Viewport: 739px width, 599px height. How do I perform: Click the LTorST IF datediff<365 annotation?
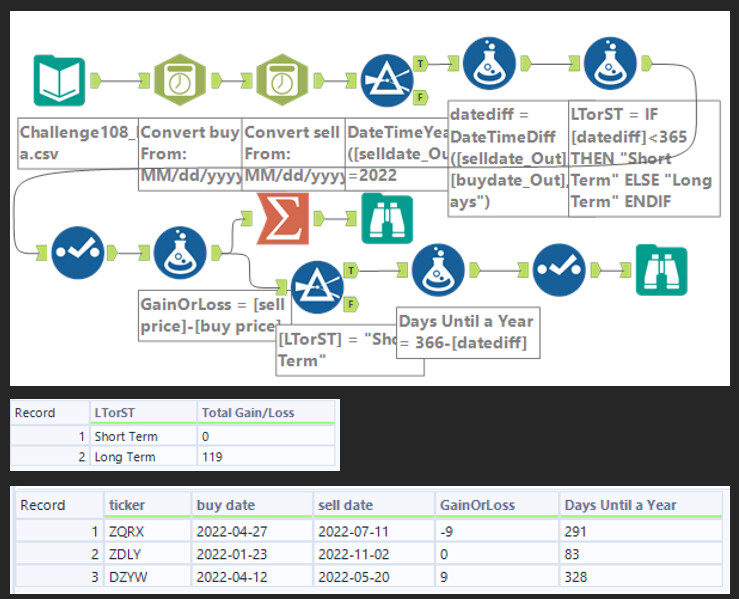coord(644,158)
